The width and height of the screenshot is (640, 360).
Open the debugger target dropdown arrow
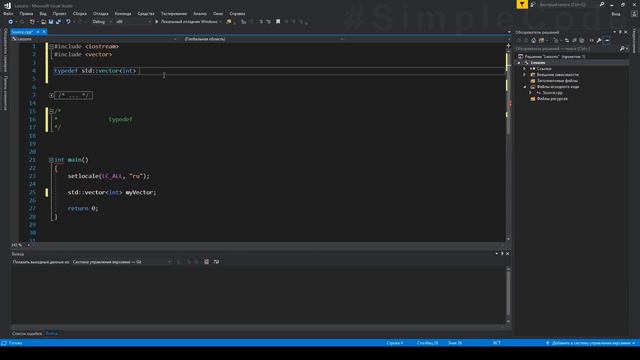220,22
